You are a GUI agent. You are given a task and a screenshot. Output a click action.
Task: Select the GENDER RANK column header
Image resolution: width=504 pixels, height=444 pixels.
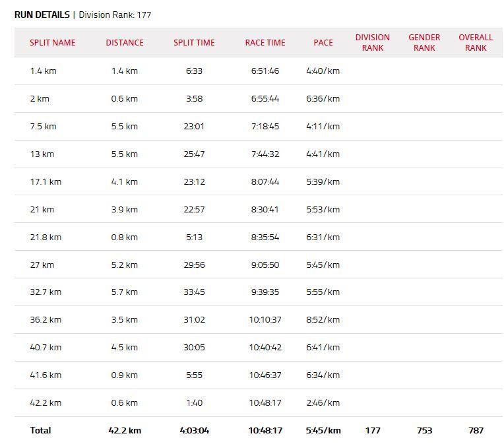[x=424, y=43]
